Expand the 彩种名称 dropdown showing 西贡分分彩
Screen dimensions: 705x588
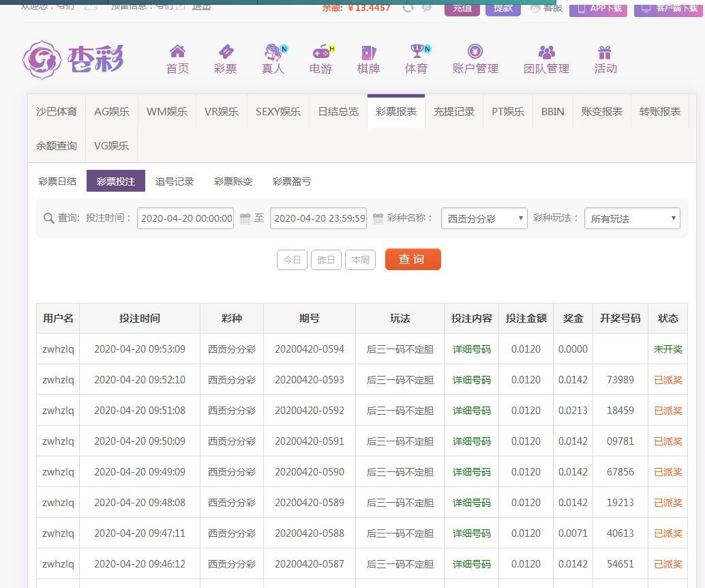coord(484,218)
